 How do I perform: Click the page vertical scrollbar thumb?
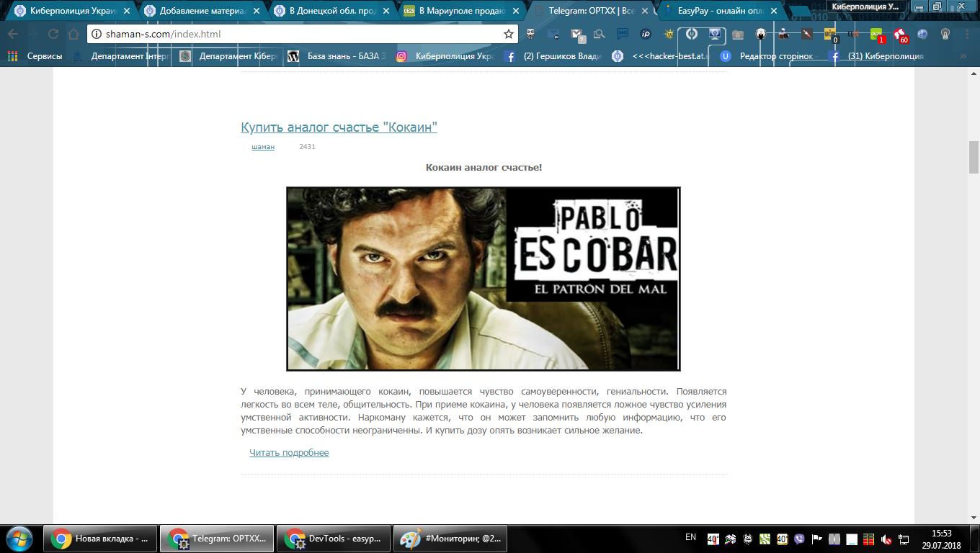[x=974, y=158]
